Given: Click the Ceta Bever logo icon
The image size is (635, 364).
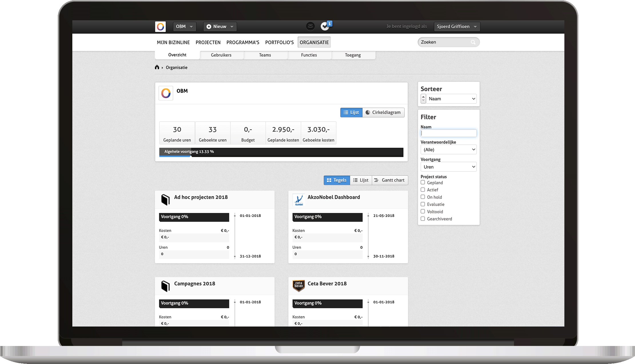Looking at the screenshot, I should point(299,286).
